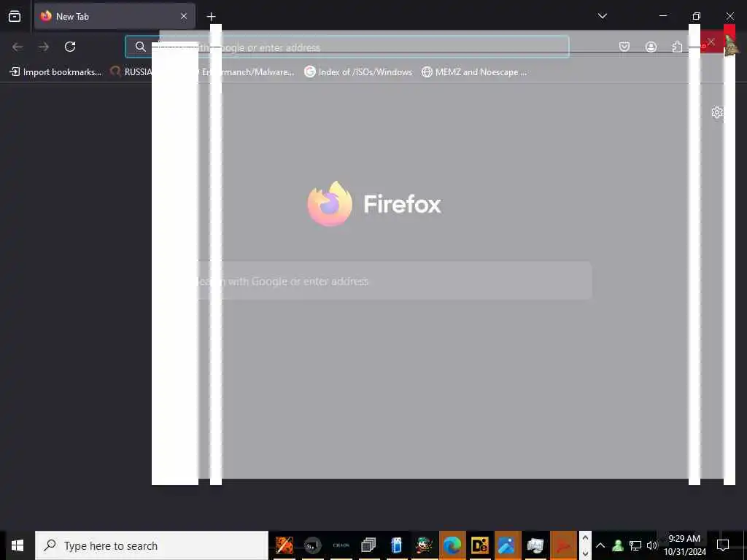Open the red arrow taskbar icon
Screen dimensions: 747x560
click(x=563, y=545)
